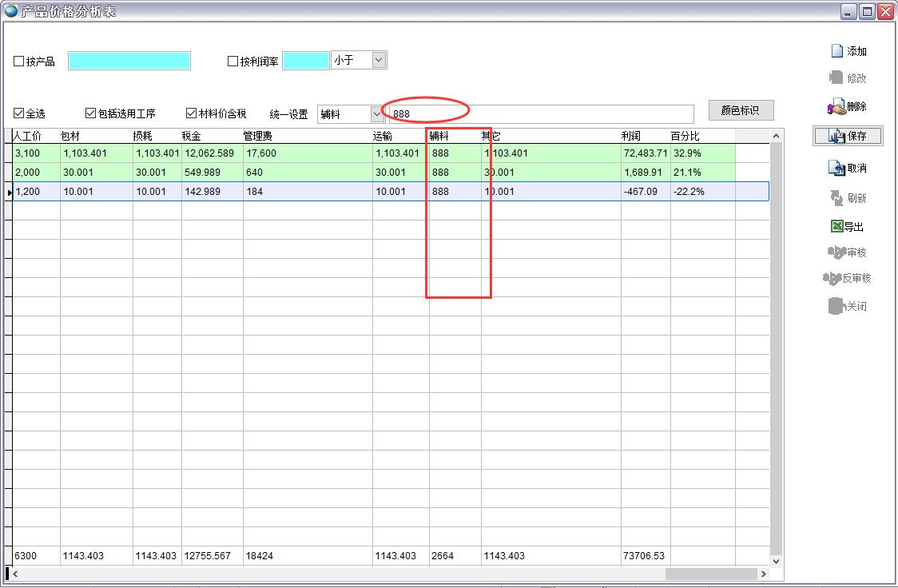Click the 刷新 (Refresh) icon button

[x=848, y=198]
